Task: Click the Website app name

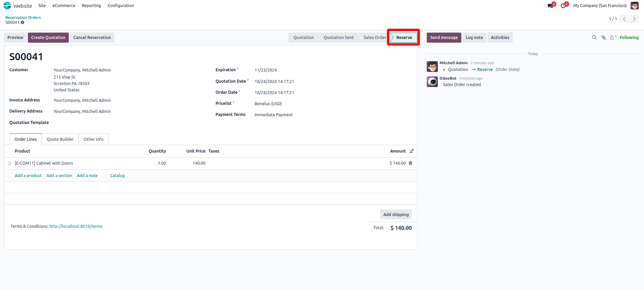Action: point(23,6)
